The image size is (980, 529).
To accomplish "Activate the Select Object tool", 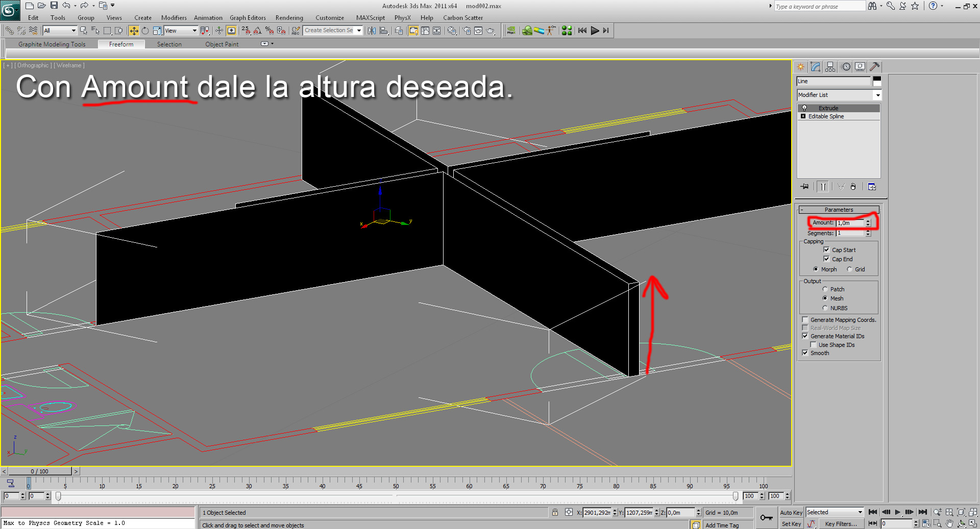I will pyautogui.click(x=84, y=31).
